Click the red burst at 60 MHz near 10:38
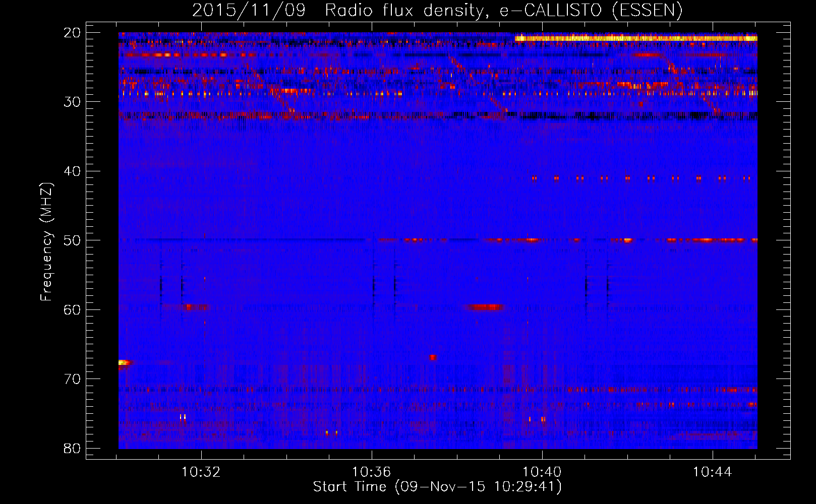This screenshot has width=816, height=504. click(484, 307)
